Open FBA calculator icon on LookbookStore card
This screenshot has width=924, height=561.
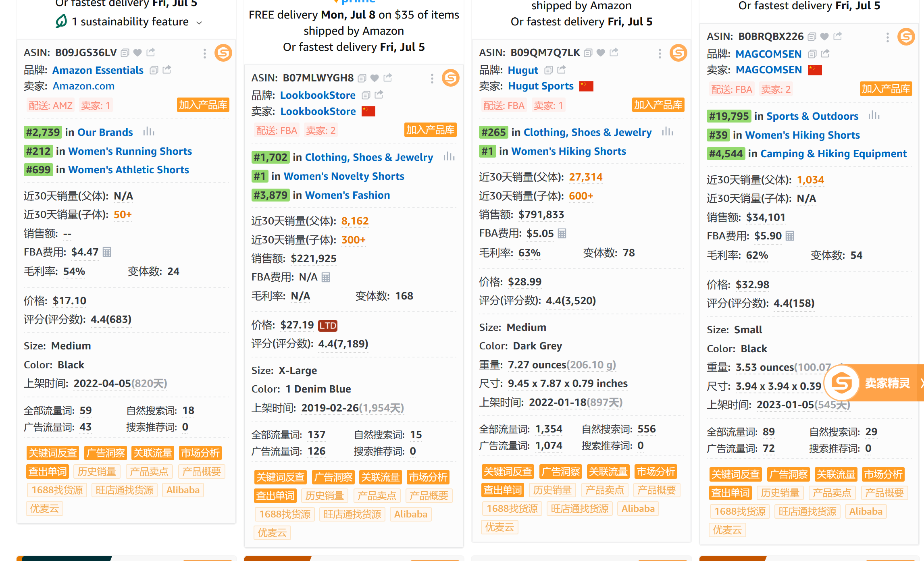(x=326, y=277)
